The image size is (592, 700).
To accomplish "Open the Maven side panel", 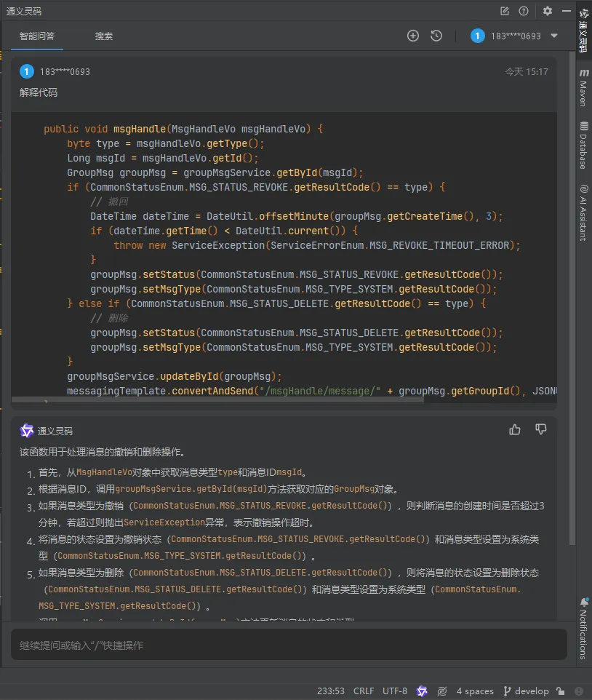I will tap(583, 87).
